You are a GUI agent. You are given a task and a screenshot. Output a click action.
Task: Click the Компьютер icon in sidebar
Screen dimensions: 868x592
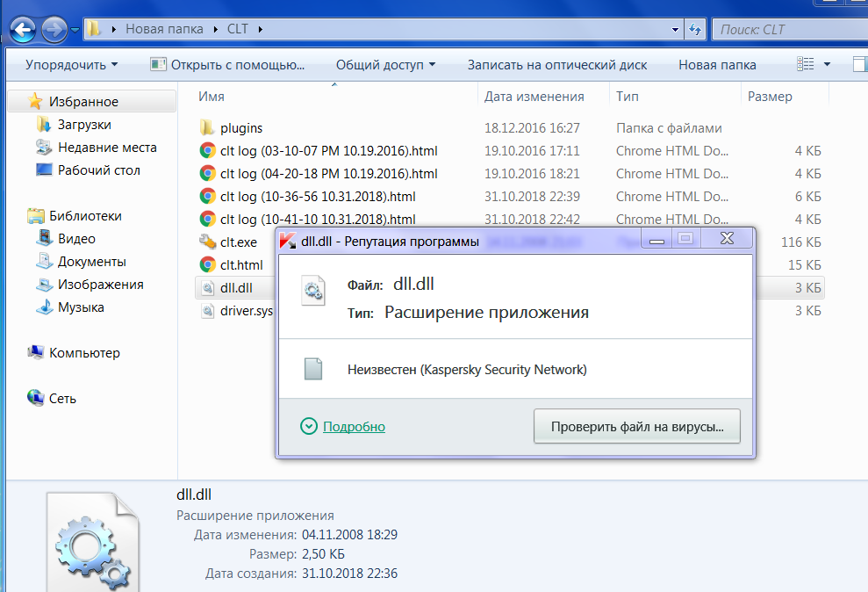[x=35, y=352]
